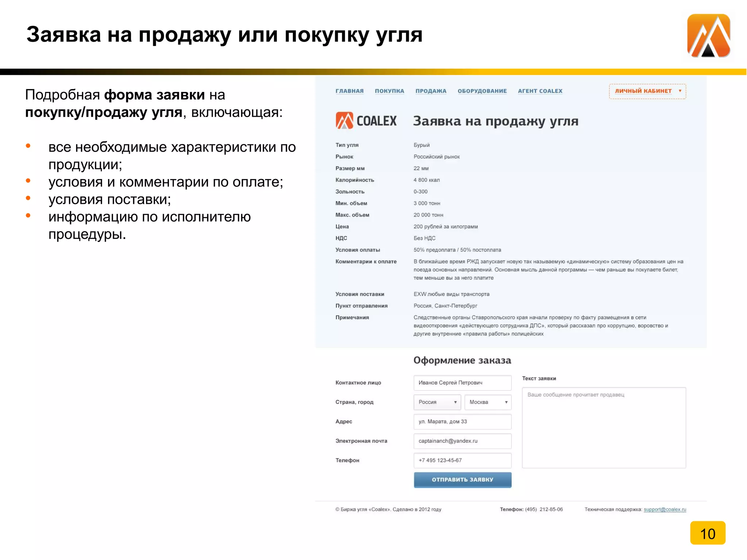This screenshot has height=560, width=747.
Task: Click the Телефон input field
Action: point(462,460)
